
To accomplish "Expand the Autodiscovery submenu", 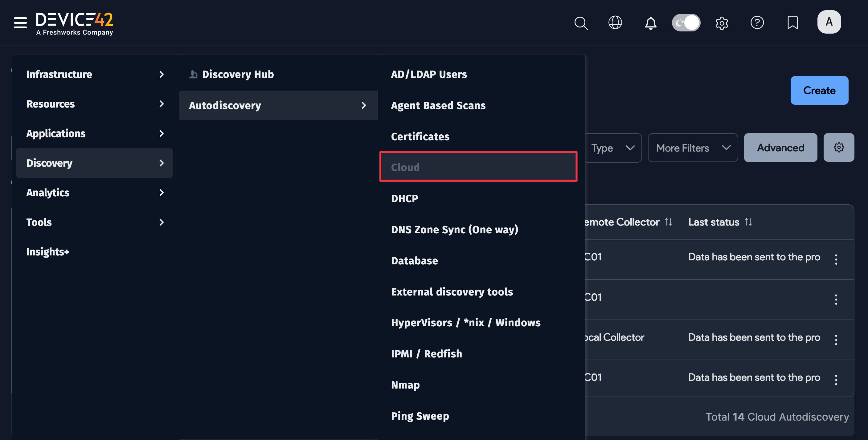I will (x=278, y=105).
